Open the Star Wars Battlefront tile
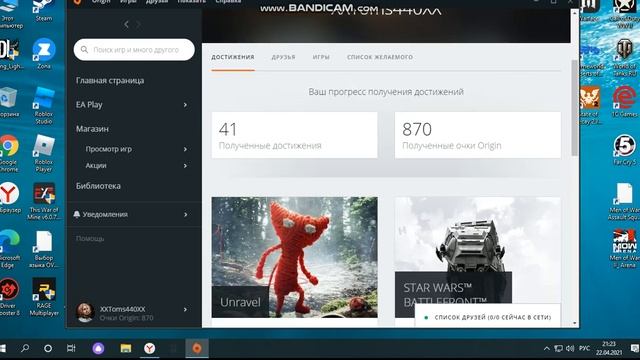The image size is (640, 360). [x=478, y=257]
